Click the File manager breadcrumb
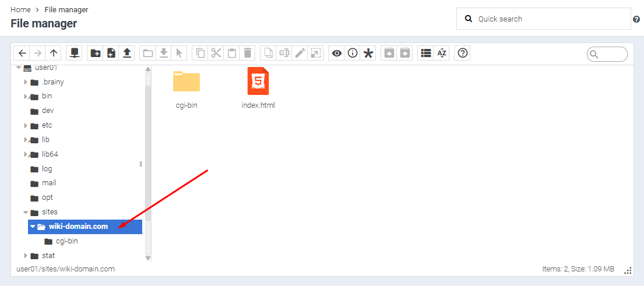 pyautogui.click(x=66, y=9)
